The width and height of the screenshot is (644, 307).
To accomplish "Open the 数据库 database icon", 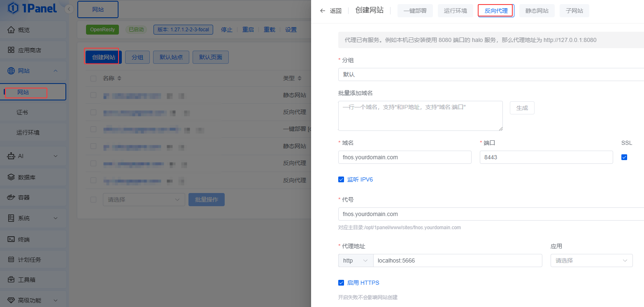I will pyautogui.click(x=11, y=177).
